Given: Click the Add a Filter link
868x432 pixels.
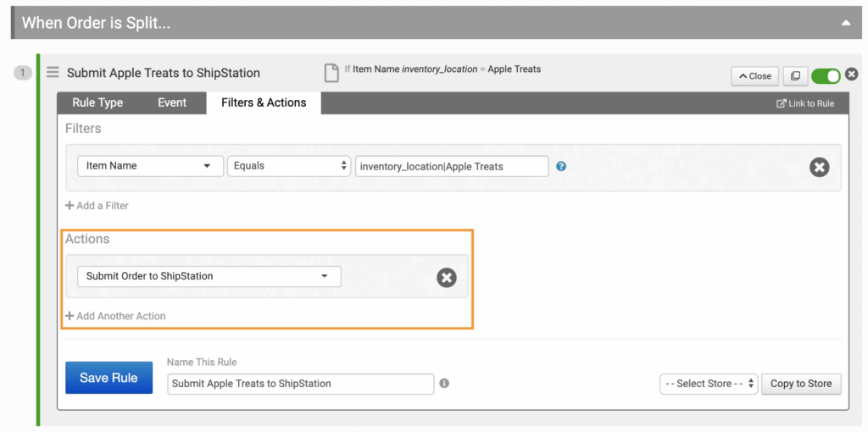Looking at the screenshot, I should click(97, 206).
